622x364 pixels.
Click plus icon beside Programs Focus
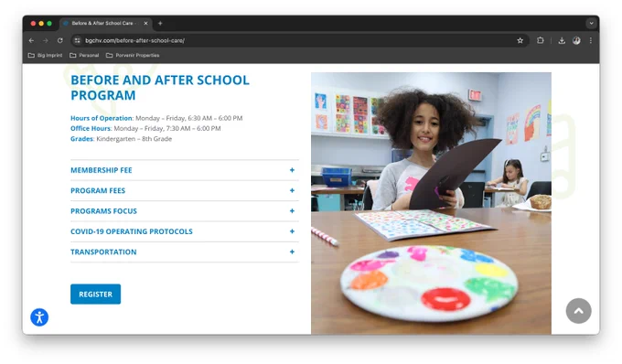292,211
